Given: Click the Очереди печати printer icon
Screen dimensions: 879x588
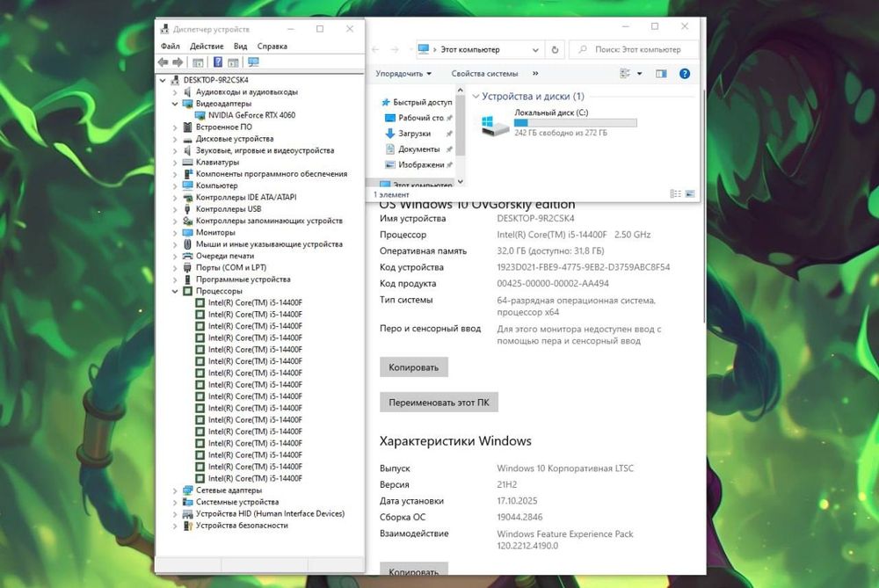Looking at the screenshot, I should pyautogui.click(x=187, y=256).
